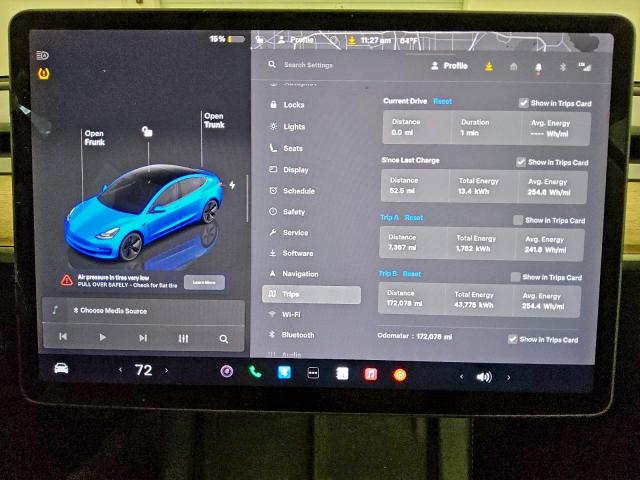Open the Bluetooth app in bottom bar
The height and width of the screenshot is (480, 640).
284,372
